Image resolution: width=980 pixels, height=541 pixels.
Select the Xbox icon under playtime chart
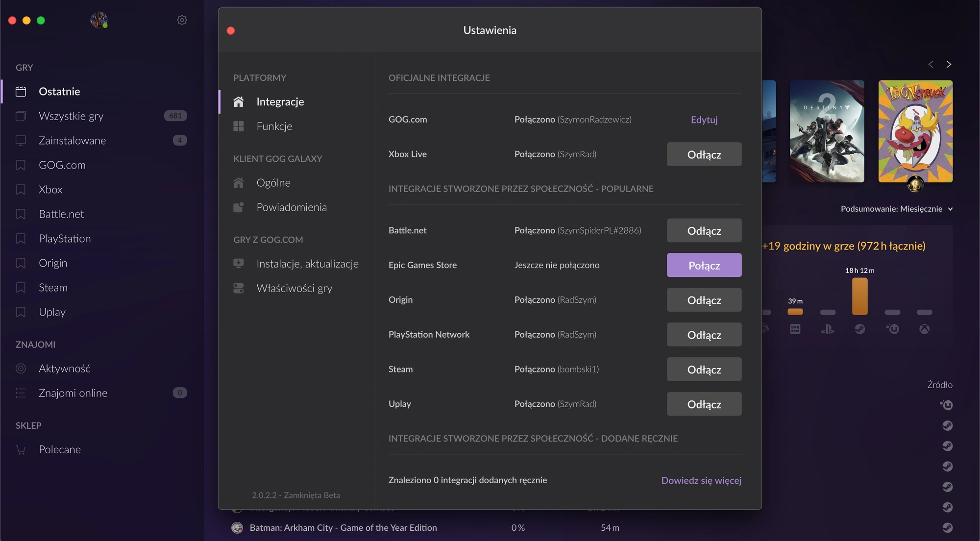pos(924,329)
